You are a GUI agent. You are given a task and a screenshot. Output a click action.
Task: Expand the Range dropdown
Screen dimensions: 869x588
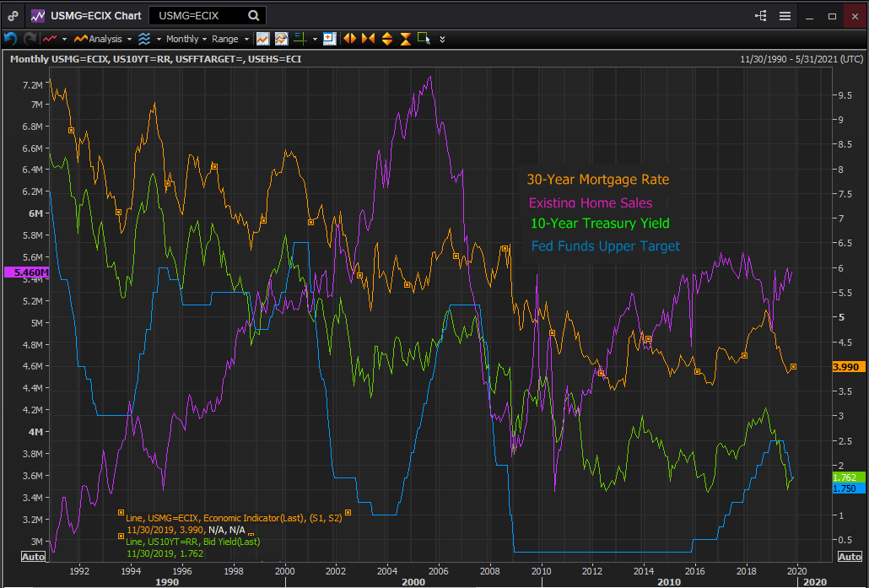(x=229, y=39)
